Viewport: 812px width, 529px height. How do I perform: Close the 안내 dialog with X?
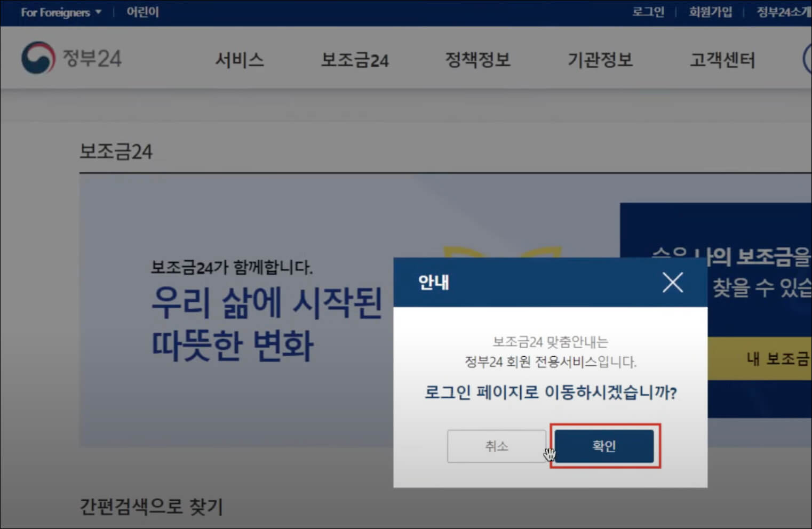tap(672, 282)
